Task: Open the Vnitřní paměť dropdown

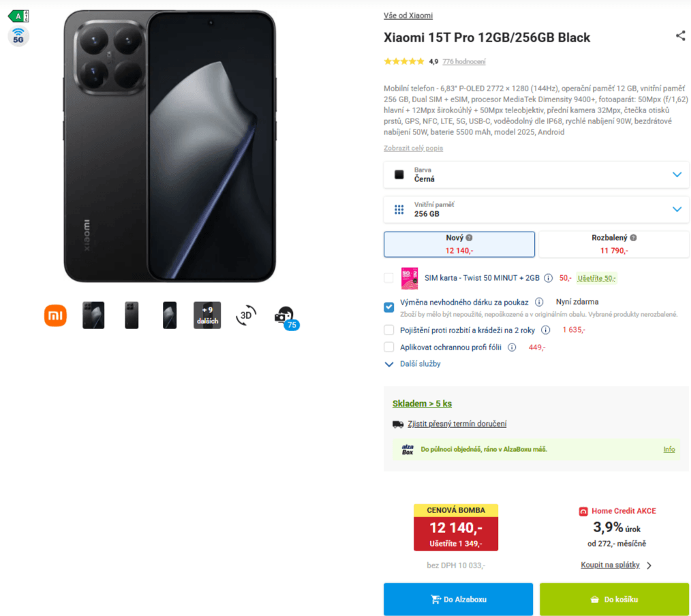Action: point(536,209)
